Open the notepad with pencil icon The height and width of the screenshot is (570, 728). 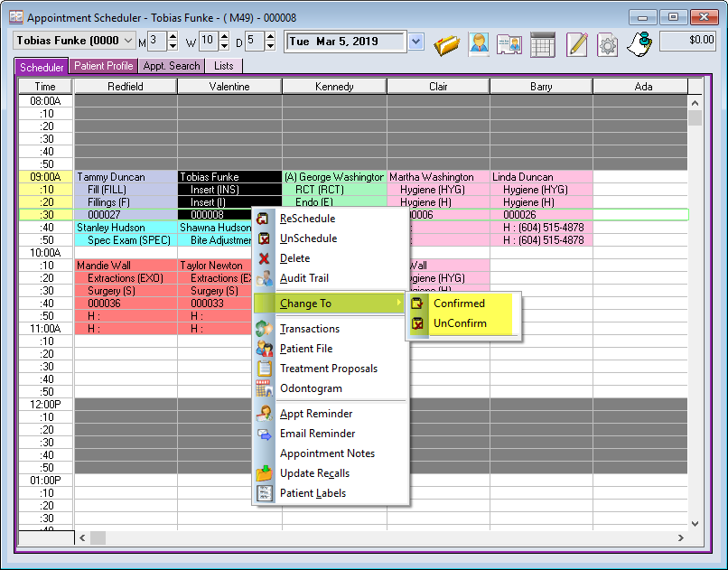point(577,43)
